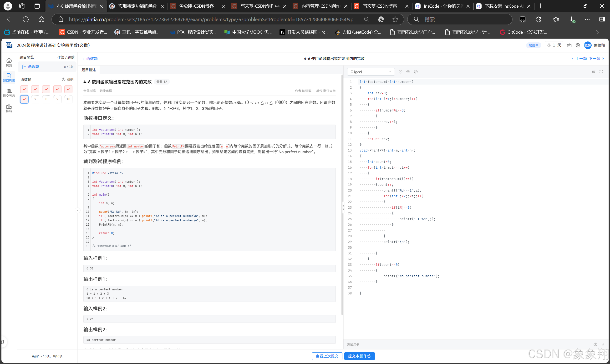Image resolution: width=610 pixels, height=364 pixels.
Task: Open the 排名 ranking sidebar icon
Action: pos(9,108)
